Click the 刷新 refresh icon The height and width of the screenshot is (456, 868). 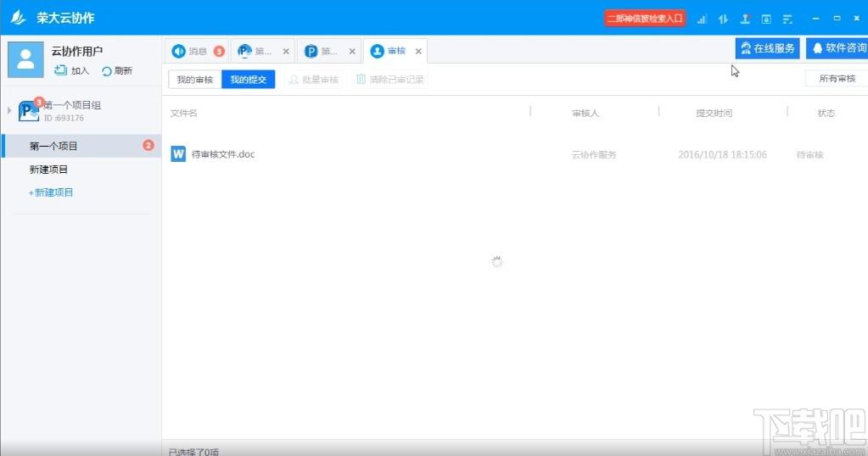(107, 71)
